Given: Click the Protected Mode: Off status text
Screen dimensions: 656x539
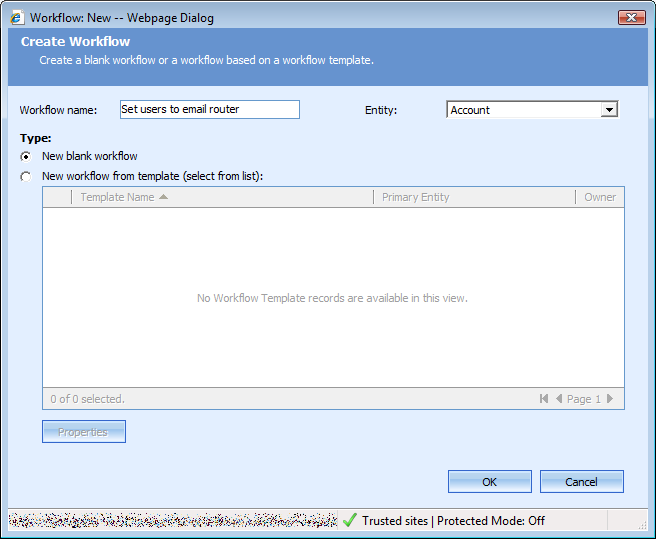Looking at the screenshot, I should pos(490,520).
